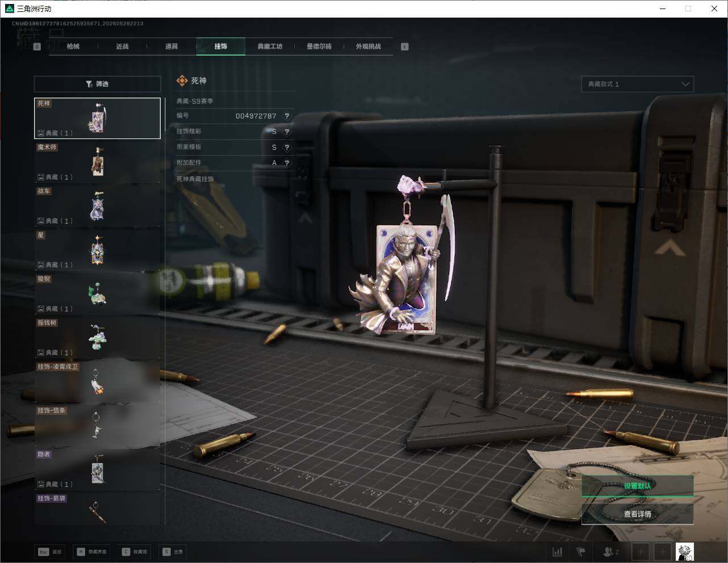Click the H 隐藏界面 button
The width and height of the screenshot is (728, 563).
[x=91, y=552]
